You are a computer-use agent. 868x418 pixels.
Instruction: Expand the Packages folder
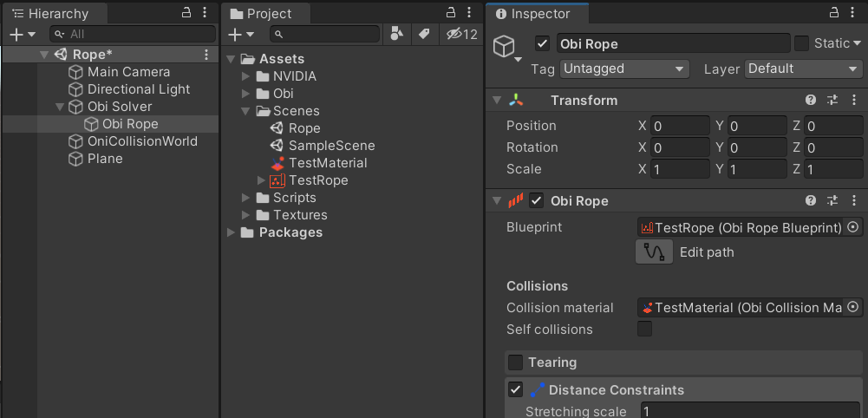tap(231, 232)
